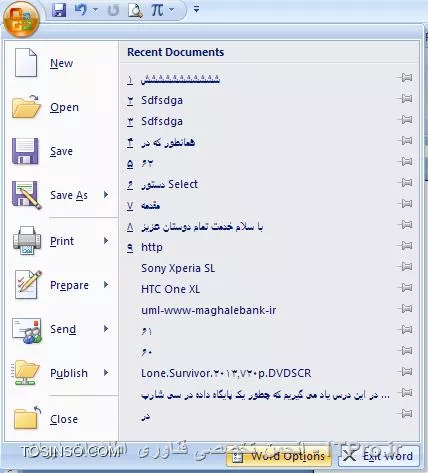The height and width of the screenshot is (473, 428).
Task: Select Close menu entry
Action: [62, 419]
